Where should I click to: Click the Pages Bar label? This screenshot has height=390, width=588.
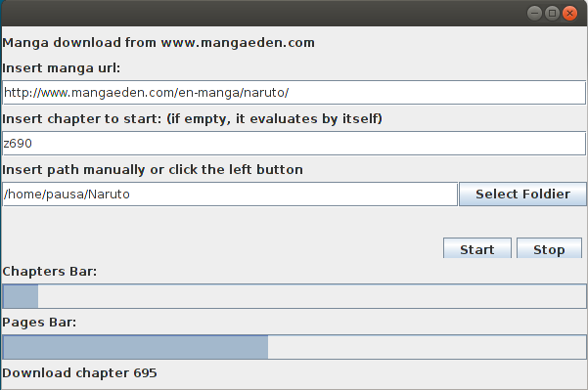tap(39, 323)
